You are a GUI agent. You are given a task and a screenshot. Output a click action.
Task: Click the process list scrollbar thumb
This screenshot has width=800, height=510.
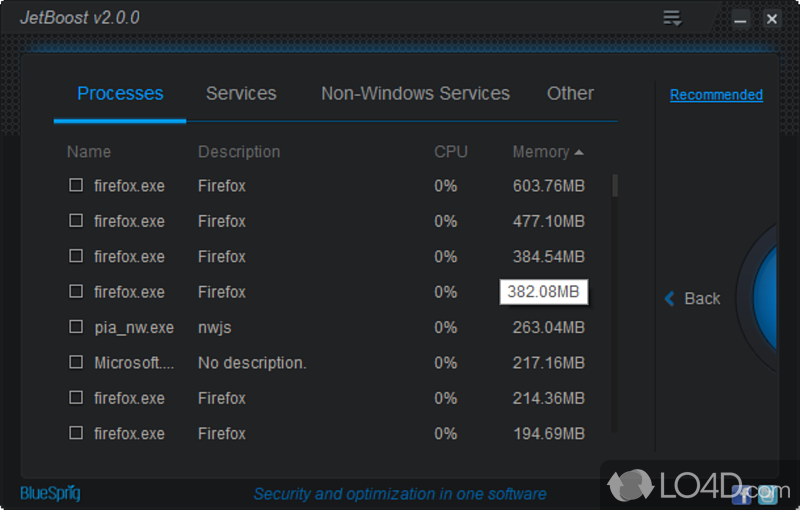[x=615, y=185]
